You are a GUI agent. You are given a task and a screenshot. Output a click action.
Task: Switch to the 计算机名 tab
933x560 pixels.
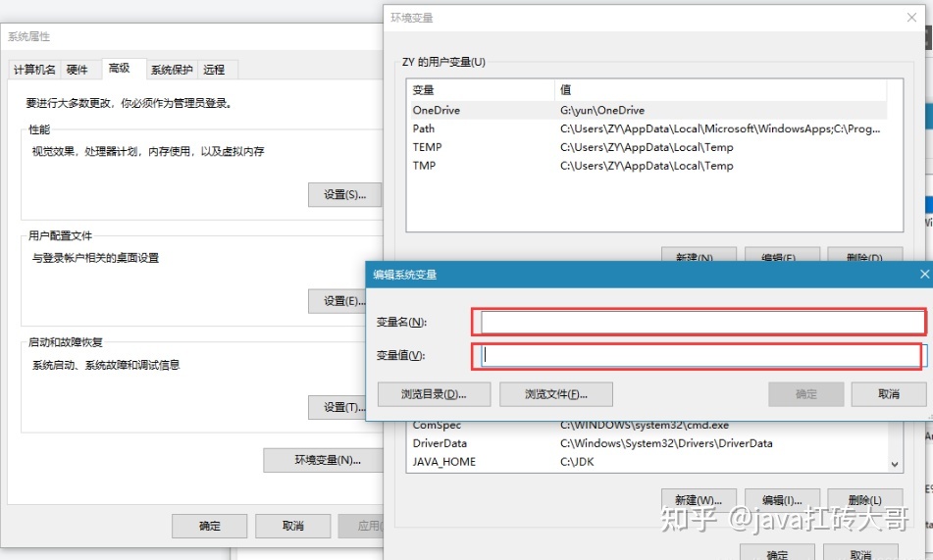(34, 70)
